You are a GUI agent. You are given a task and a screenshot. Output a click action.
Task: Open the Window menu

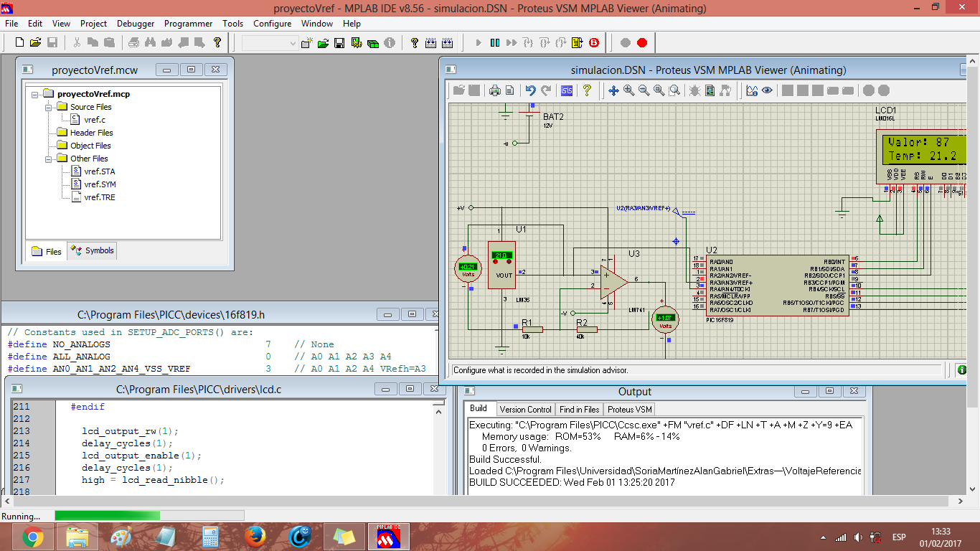coord(317,24)
